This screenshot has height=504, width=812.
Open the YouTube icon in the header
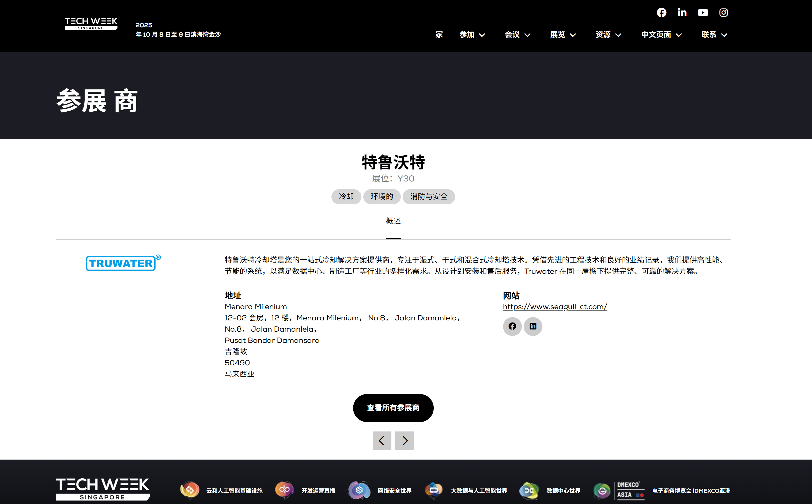coord(703,13)
